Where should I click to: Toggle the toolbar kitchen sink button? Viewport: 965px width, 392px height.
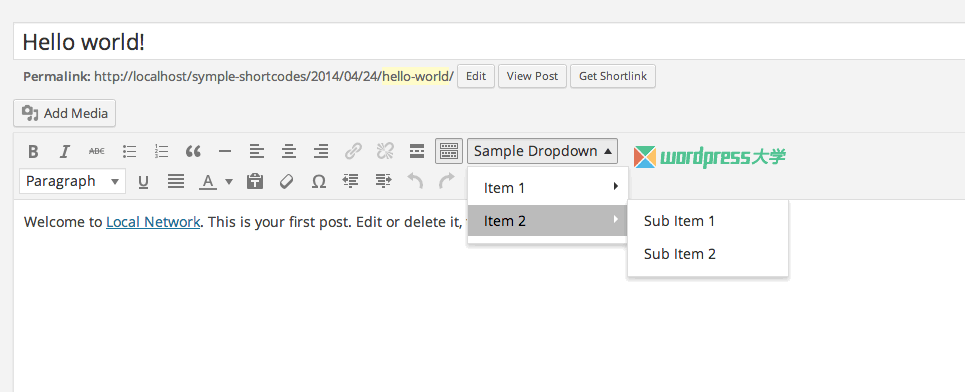pos(449,151)
